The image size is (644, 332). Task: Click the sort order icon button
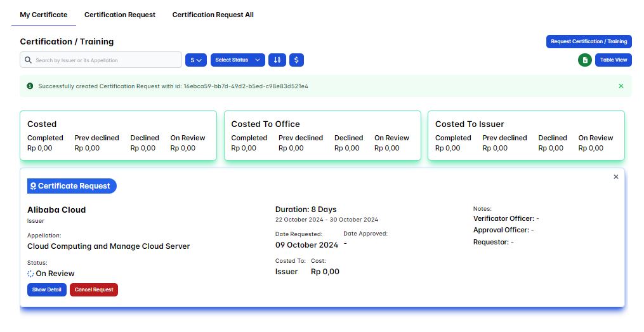tap(277, 60)
